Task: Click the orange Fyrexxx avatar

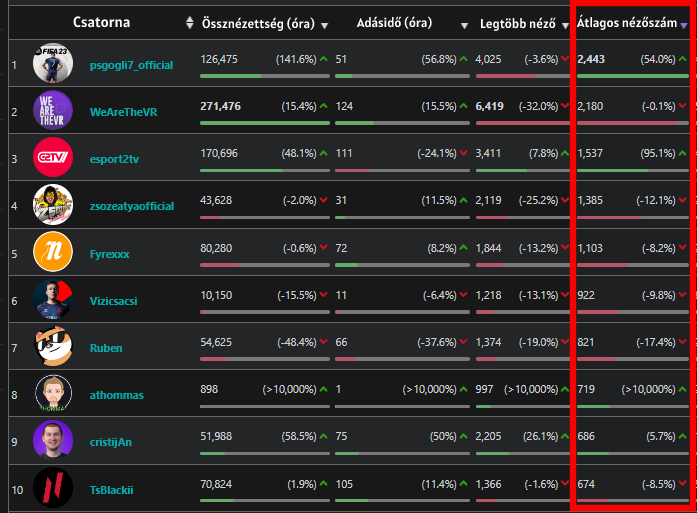Action: tap(53, 252)
